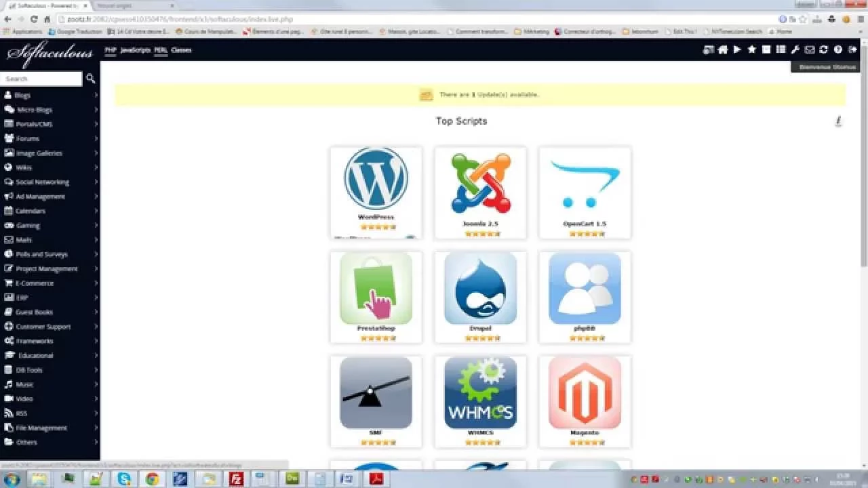Open Chrome from the taskbar
Image resolution: width=868 pixels, height=488 pixels.
coord(152,479)
